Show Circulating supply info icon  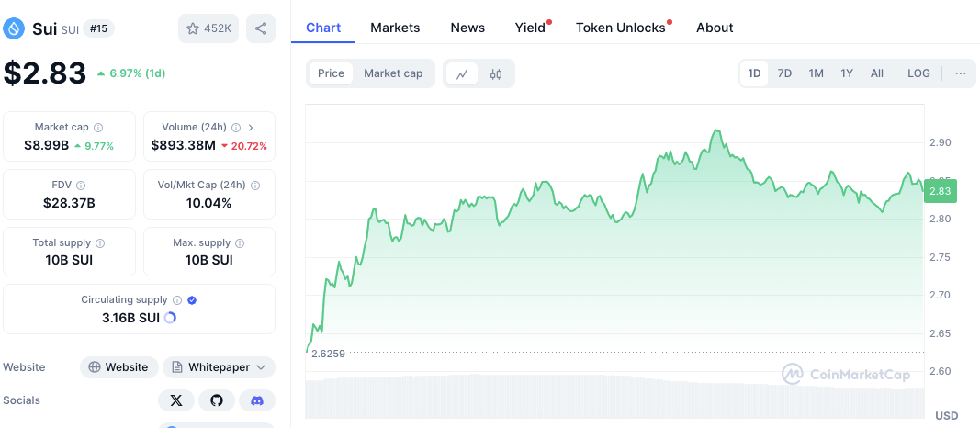tap(177, 300)
